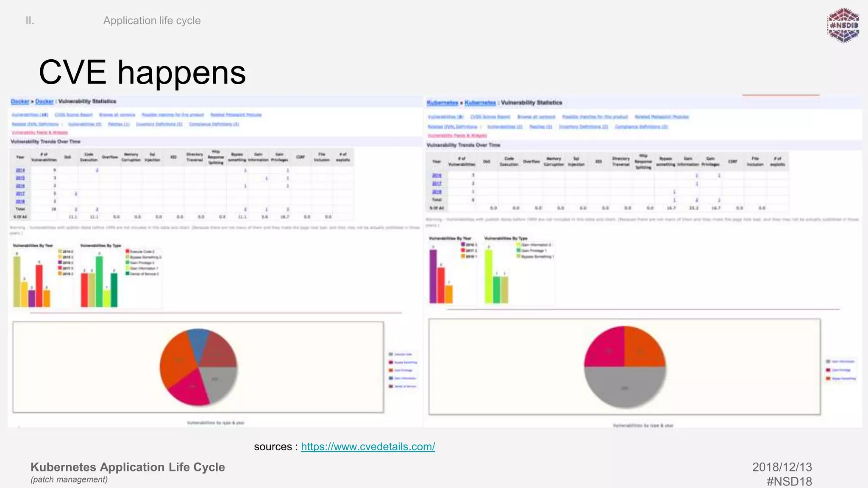Open Docker Compliance Definitions link
This screenshot has width=868, height=488.
214,124
